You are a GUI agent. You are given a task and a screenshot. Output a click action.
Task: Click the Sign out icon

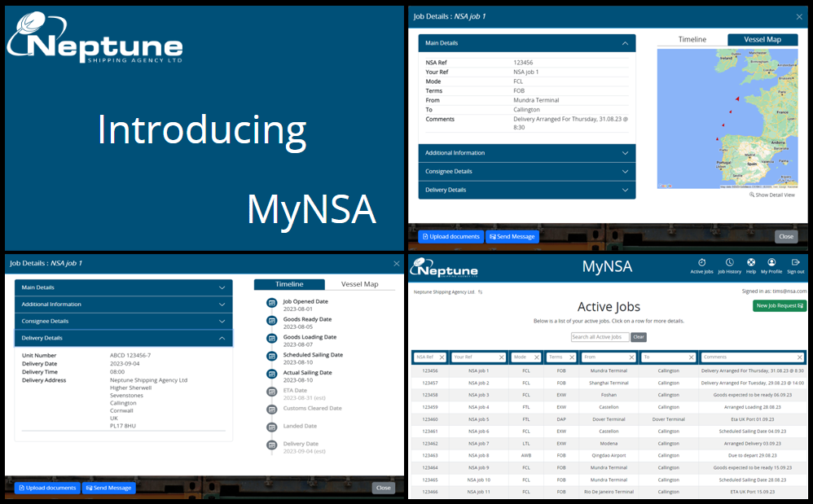click(796, 263)
